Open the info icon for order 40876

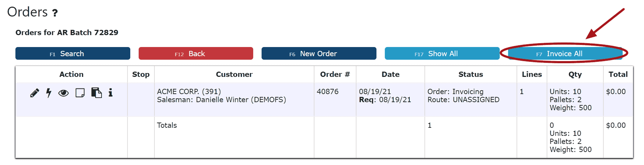(110, 92)
